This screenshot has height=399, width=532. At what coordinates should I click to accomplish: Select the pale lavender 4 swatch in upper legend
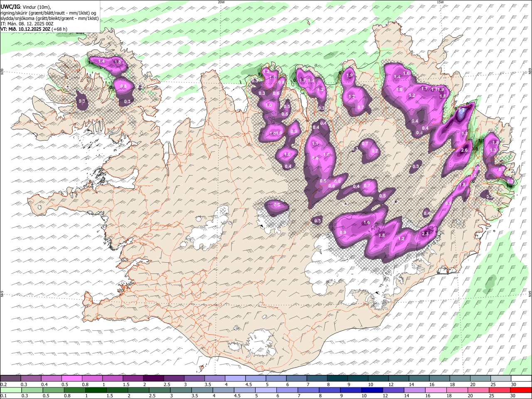pyautogui.click(x=235, y=379)
